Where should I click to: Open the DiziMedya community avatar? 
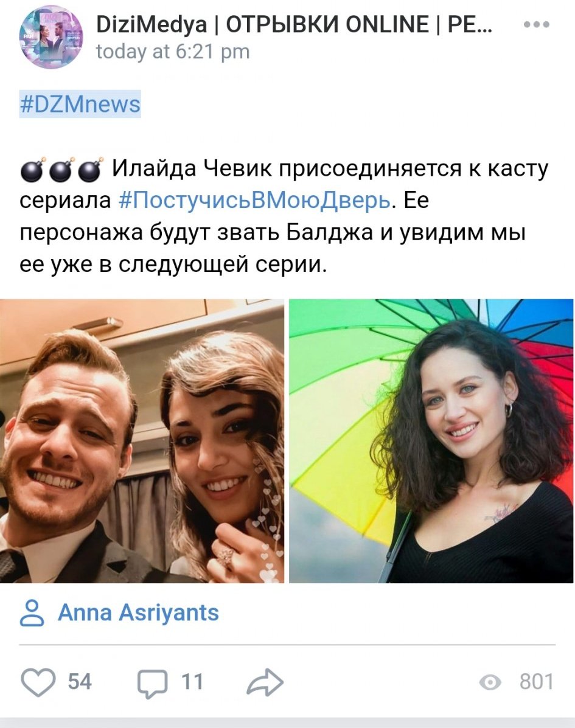coord(51,38)
